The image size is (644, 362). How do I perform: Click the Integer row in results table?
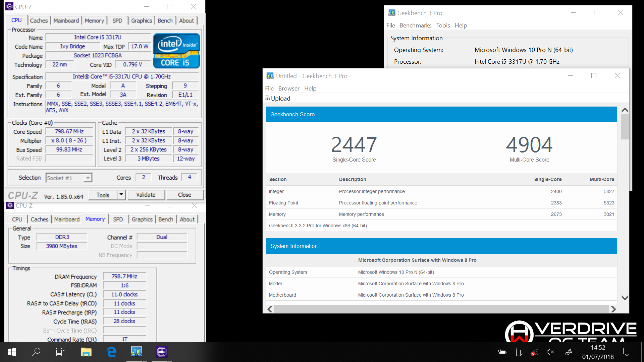click(441, 191)
